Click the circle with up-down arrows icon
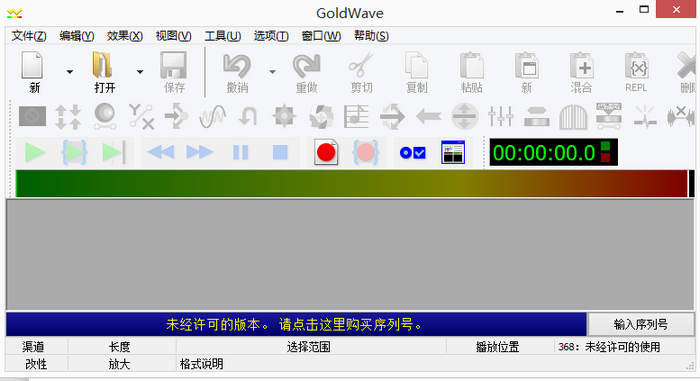This screenshot has width=700, height=381. click(465, 117)
